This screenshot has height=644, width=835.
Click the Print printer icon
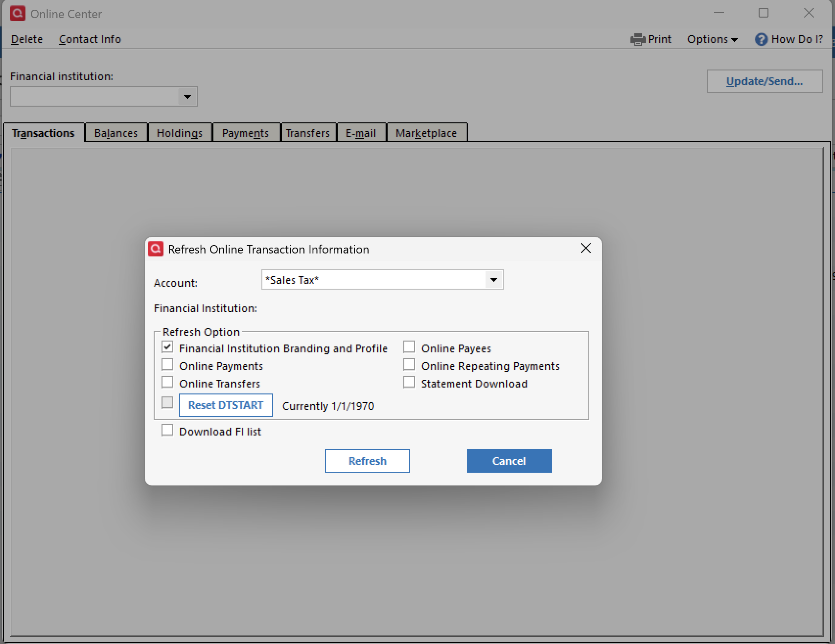coord(638,40)
